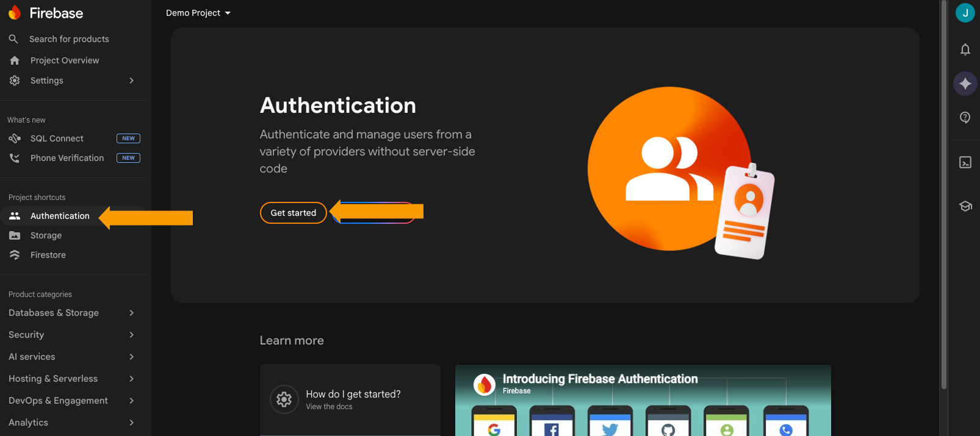This screenshot has height=436, width=980.
Task: Click the Firebase flame logo
Action: [x=15, y=12]
